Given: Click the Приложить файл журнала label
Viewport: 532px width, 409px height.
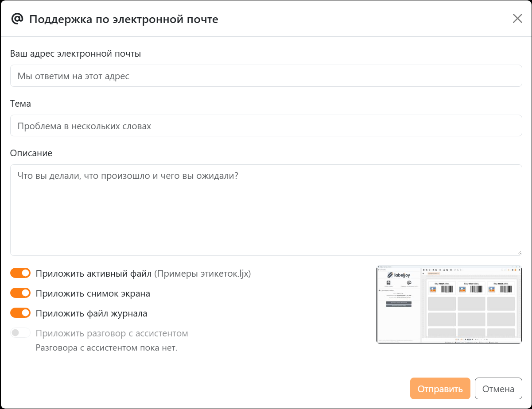Looking at the screenshot, I should pyautogui.click(x=92, y=313).
